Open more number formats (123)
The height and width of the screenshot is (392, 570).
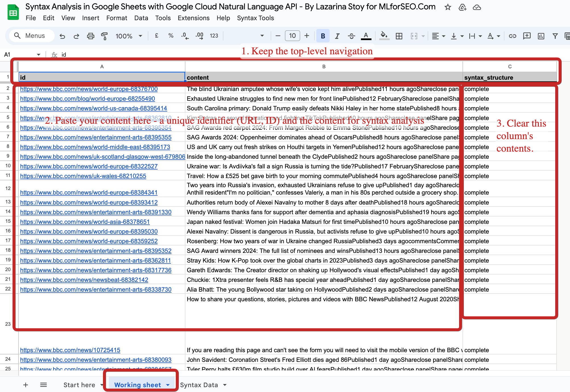point(214,36)
